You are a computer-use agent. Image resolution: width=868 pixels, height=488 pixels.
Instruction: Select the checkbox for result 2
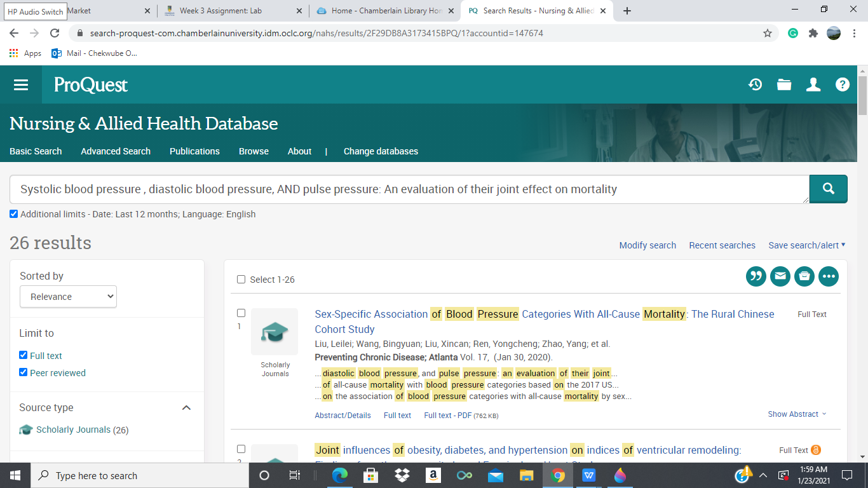(x=241, y=449)
